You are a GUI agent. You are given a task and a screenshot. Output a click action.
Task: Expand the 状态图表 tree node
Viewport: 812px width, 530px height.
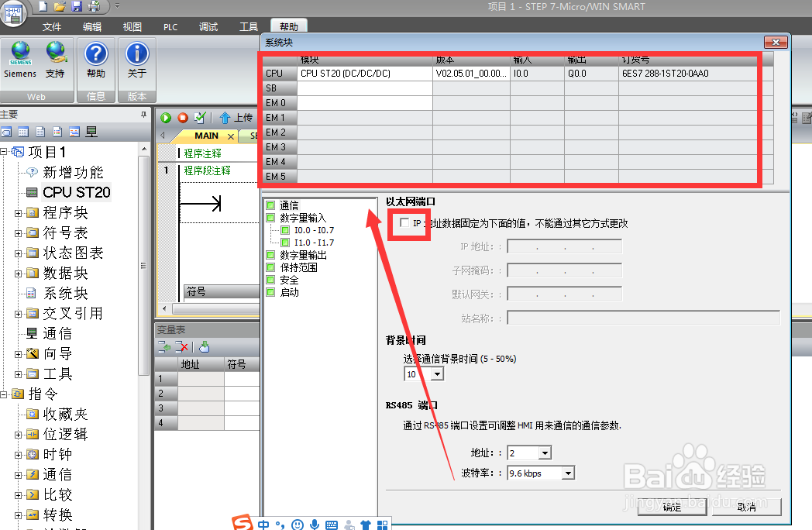18,253
